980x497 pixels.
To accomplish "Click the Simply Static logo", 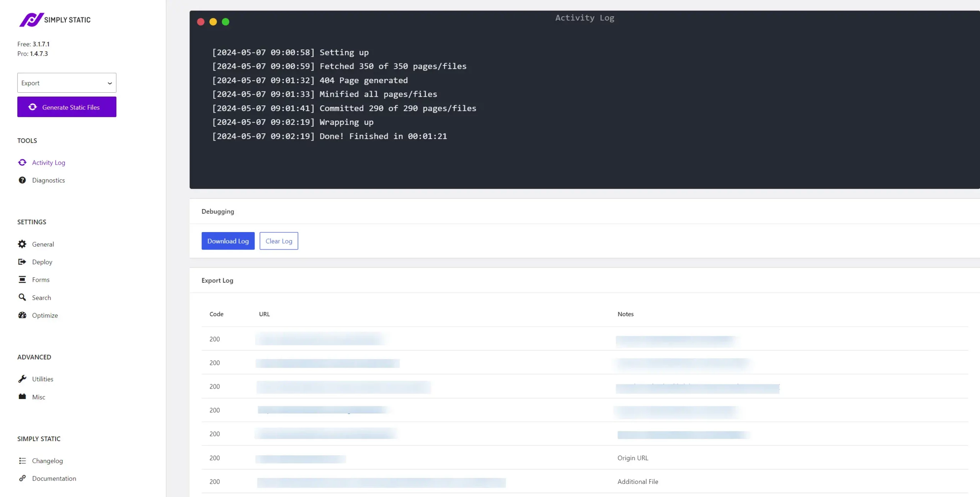I will [55, 20].
